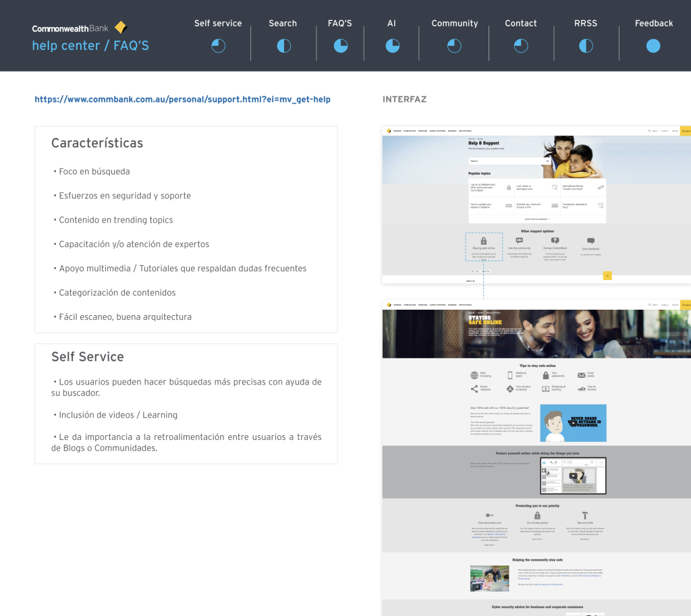Open the commbank.com.au support URL link

point(182,100)
